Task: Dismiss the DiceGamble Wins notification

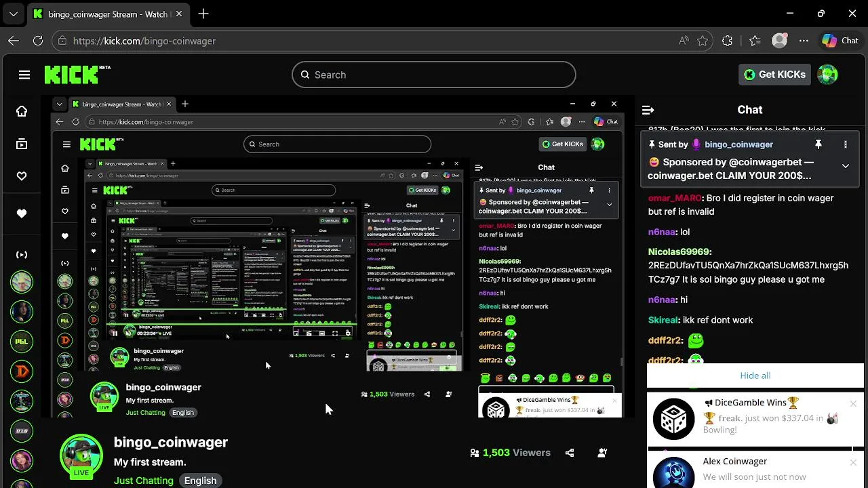Action: pos(853,403)
